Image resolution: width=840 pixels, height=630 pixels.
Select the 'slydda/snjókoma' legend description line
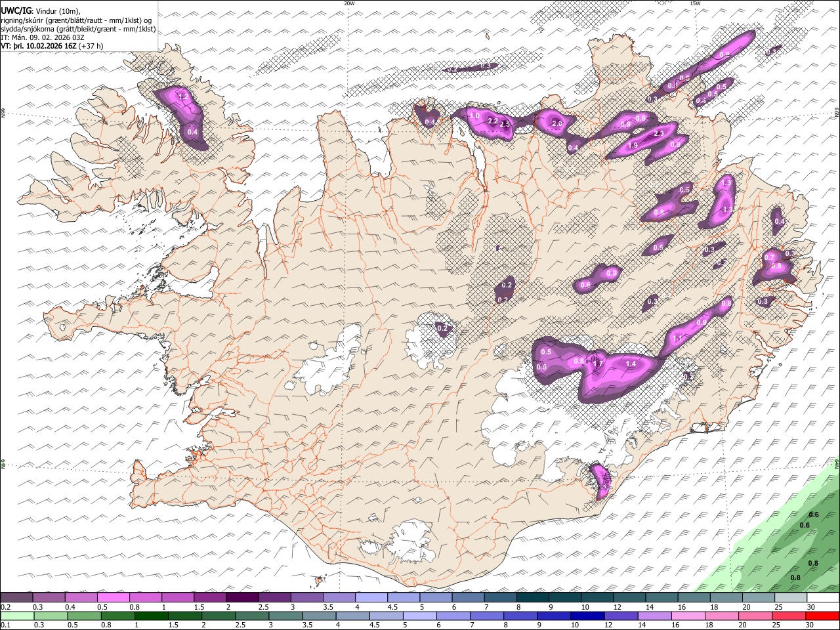click(x=78, y=29)
